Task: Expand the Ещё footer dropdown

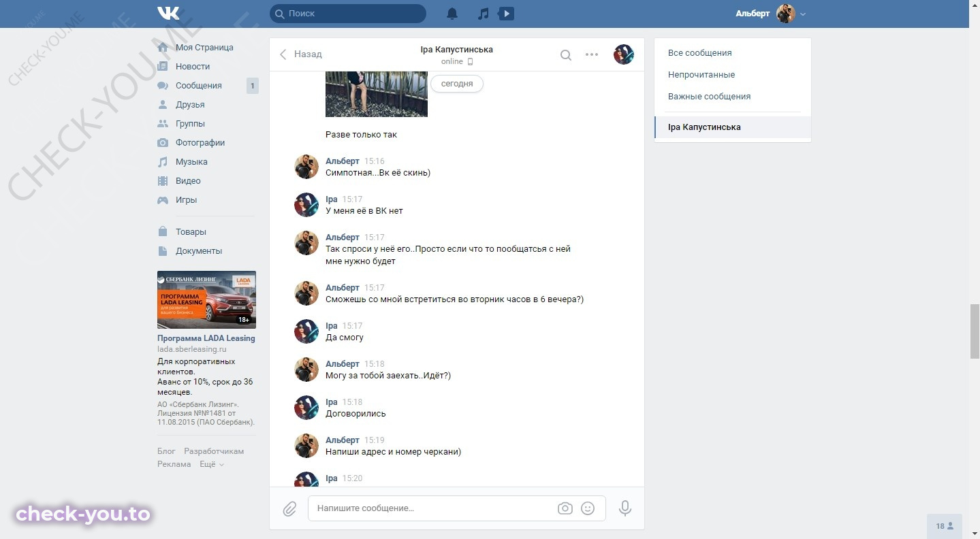Action: 211,464
